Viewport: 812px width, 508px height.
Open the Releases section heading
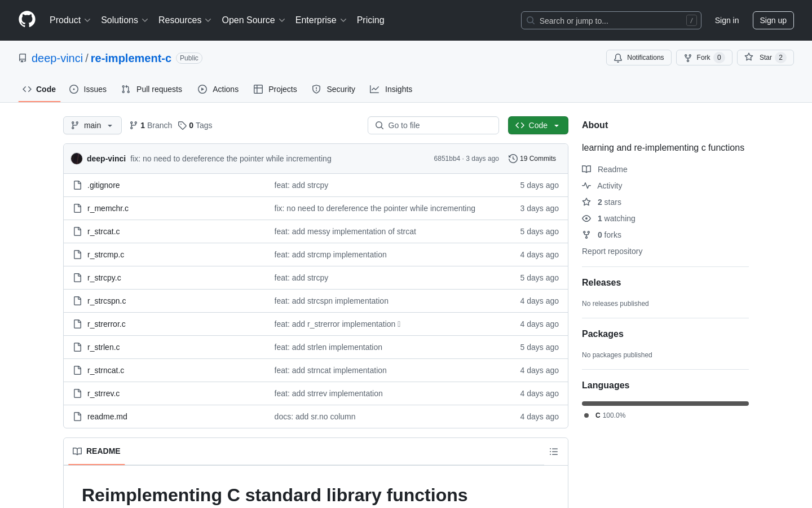pos(601,283)
